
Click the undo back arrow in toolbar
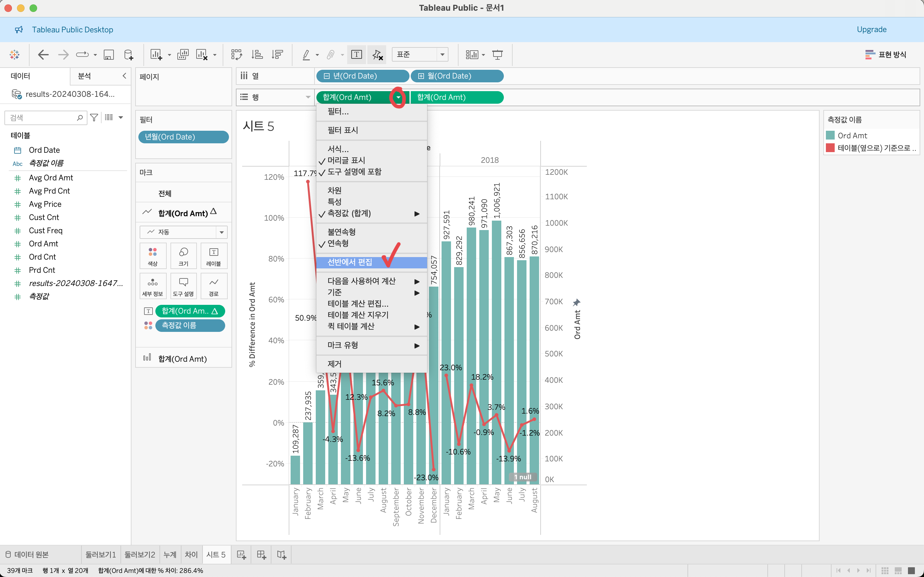(43, 55)
